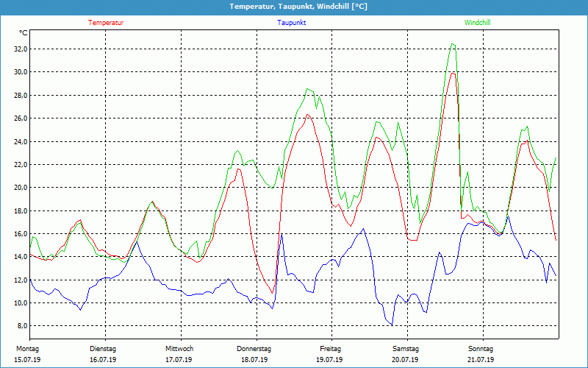Click the red Temperatur legend label
588x368 pixels.
pos(106,23)
